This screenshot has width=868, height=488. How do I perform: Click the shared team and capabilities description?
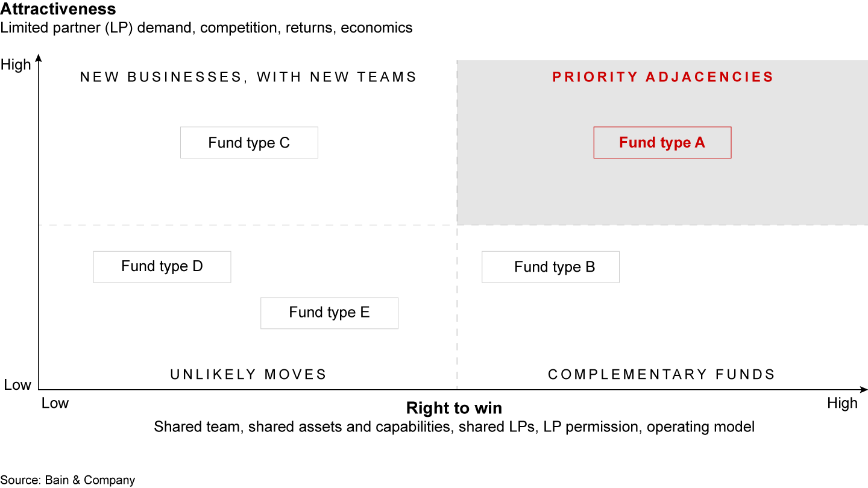pos(454,427)
